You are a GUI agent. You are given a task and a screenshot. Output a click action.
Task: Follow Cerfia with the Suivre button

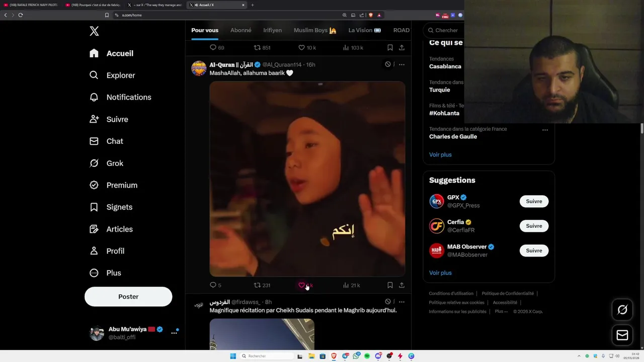point(534,226)
